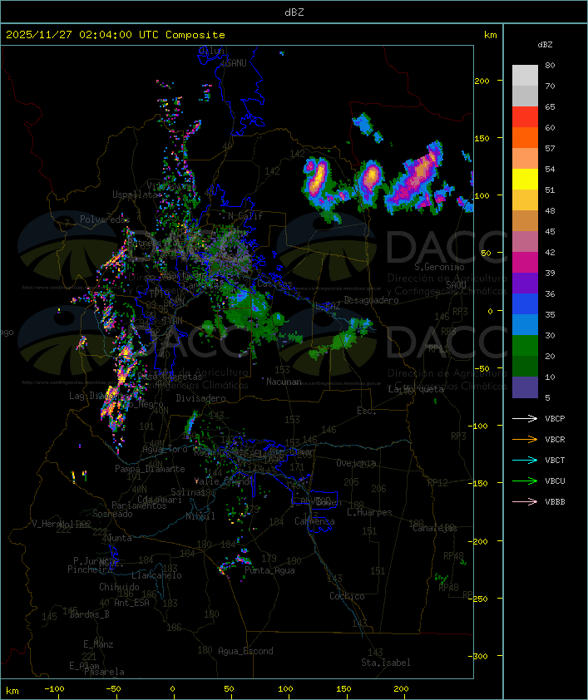Click the white VBCP arrow icon
The image size is (588, 700).
click(525, 418)
